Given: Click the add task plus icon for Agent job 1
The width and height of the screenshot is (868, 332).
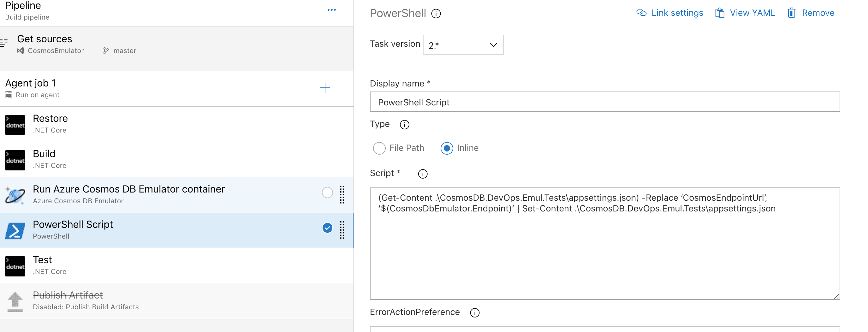Looking at the screenshot, I should click(x=325, y=88).
